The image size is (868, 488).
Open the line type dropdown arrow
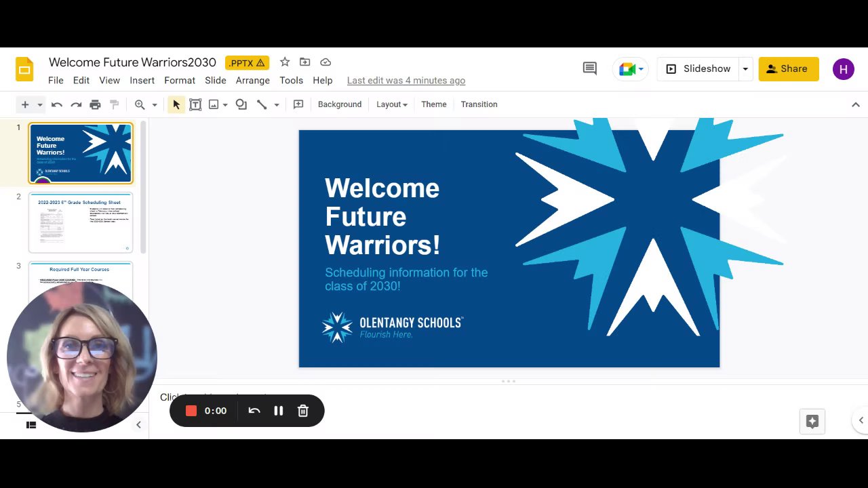coord(277,104)
